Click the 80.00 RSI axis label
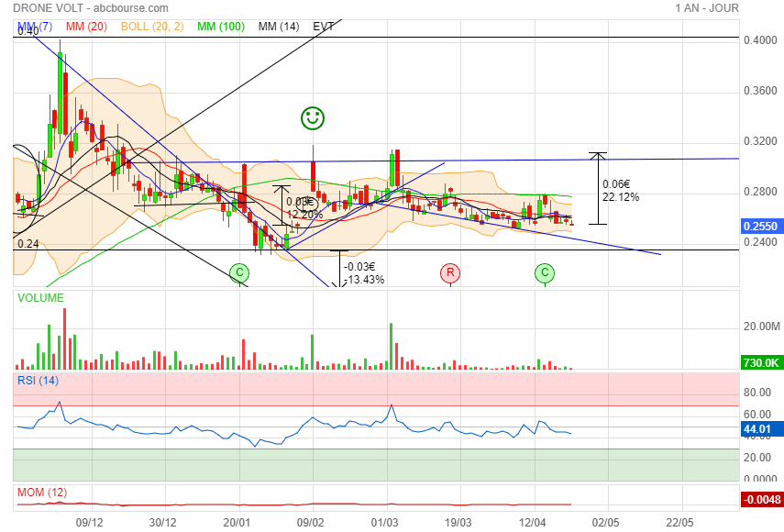This screenshot has width=784, height=532. point(757,393)
